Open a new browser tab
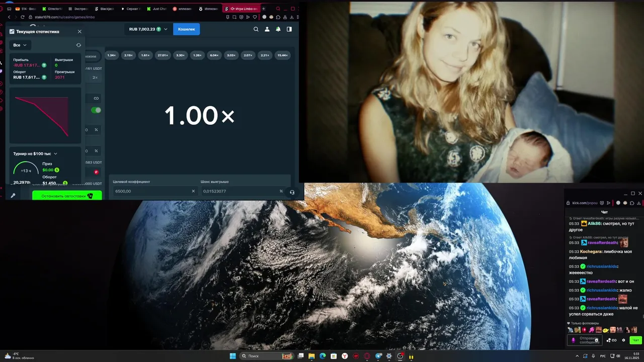This screenshot has width=644, height=362. (x=263, y=9)
